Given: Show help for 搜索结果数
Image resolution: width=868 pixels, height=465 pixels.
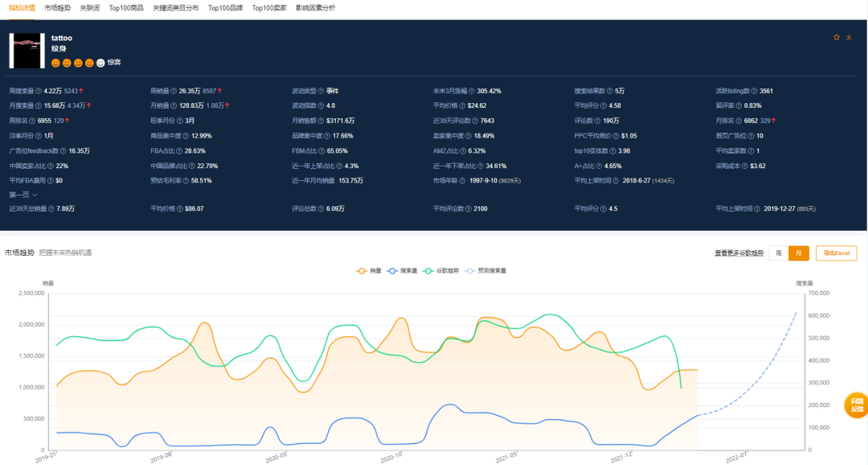Looking at the screenshot, I should click(609, 91).
